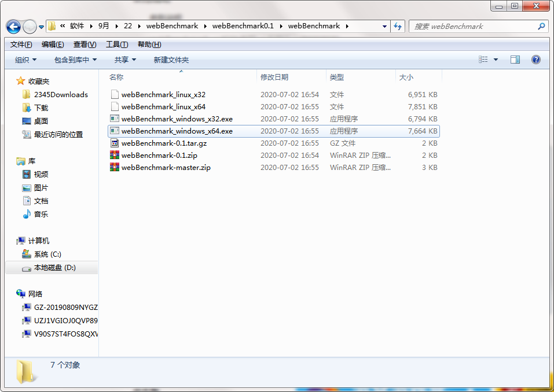Screen dimensions: 554x392
Task: Open 2345Downloads in favorites
Action: [61, 95]
